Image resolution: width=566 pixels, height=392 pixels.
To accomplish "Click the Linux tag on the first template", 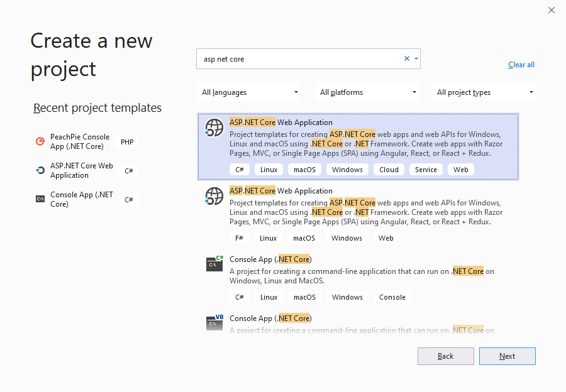I will pyautogui.click(x=269, y=170).
